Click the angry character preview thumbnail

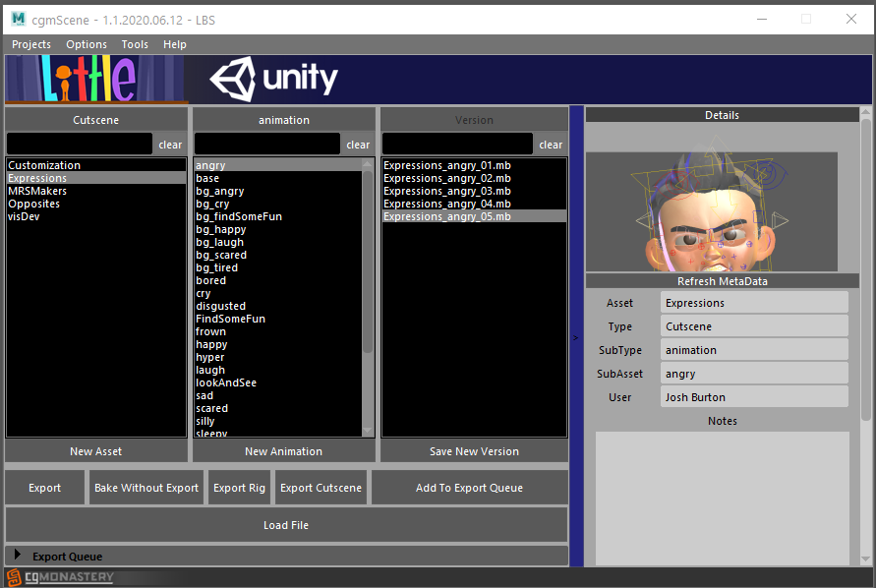click(711, 211)
